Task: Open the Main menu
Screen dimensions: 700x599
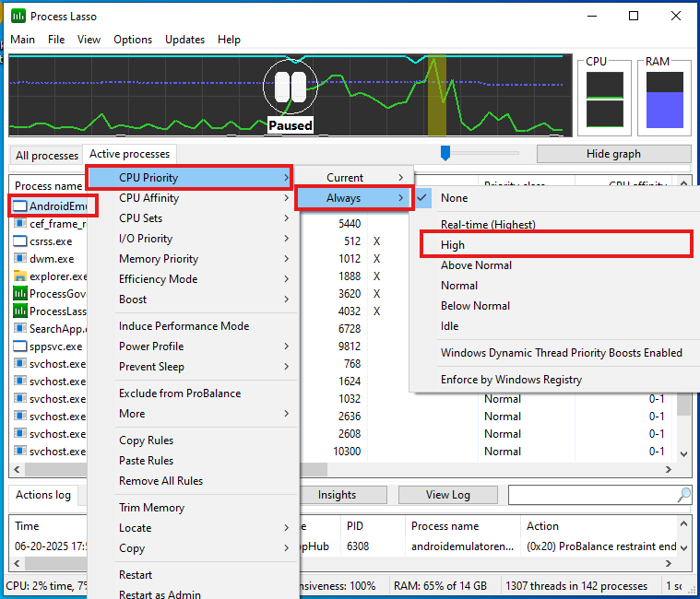Action: tap(23, 40)
